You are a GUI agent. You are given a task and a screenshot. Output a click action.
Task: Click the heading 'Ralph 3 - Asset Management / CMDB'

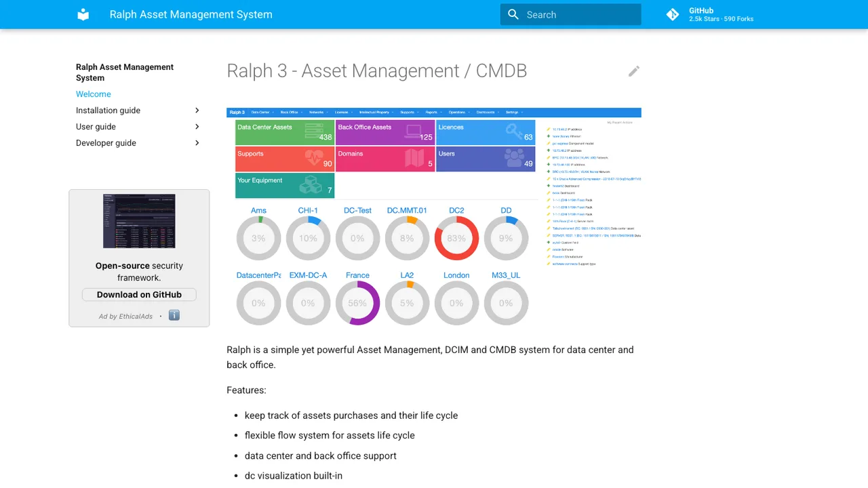pos(377,71)
